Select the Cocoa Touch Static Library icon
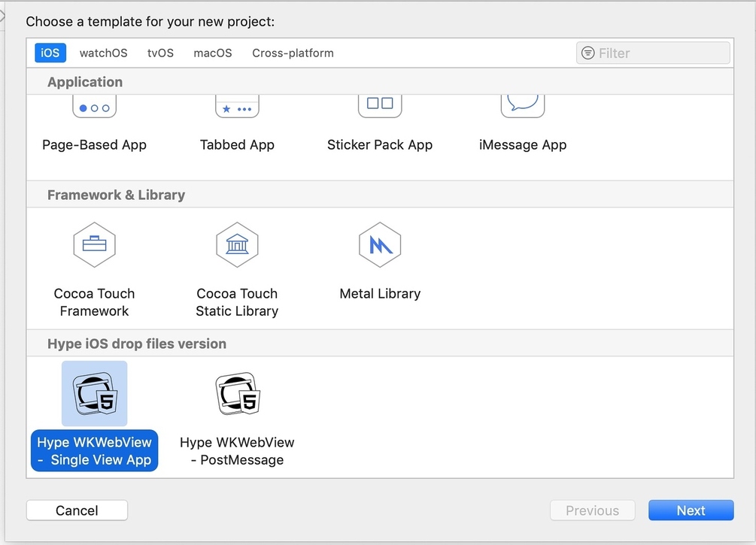756x545 pixels. (x=237, y=245)
